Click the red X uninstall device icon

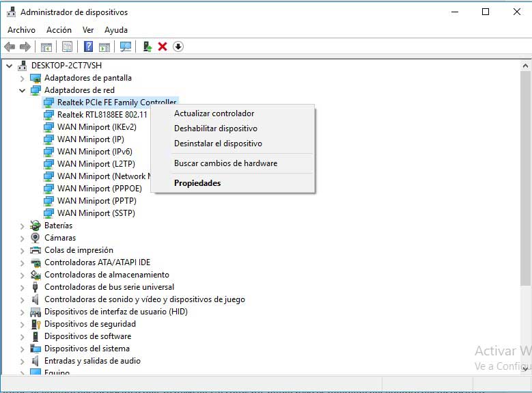(x=163, y=46)
